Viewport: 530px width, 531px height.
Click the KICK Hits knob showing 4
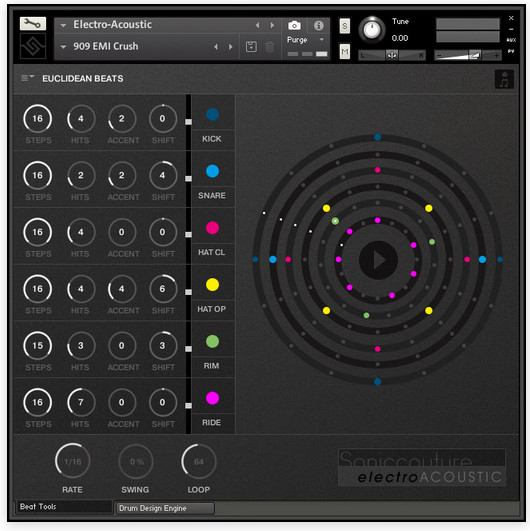[x=81, y=119]
